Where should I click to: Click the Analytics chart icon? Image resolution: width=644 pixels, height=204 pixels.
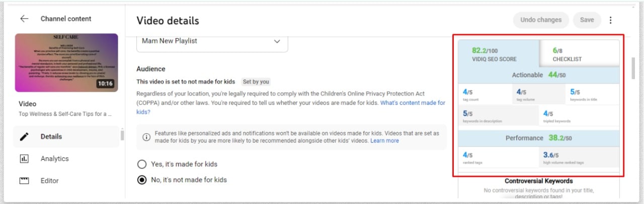coord(24,159)
